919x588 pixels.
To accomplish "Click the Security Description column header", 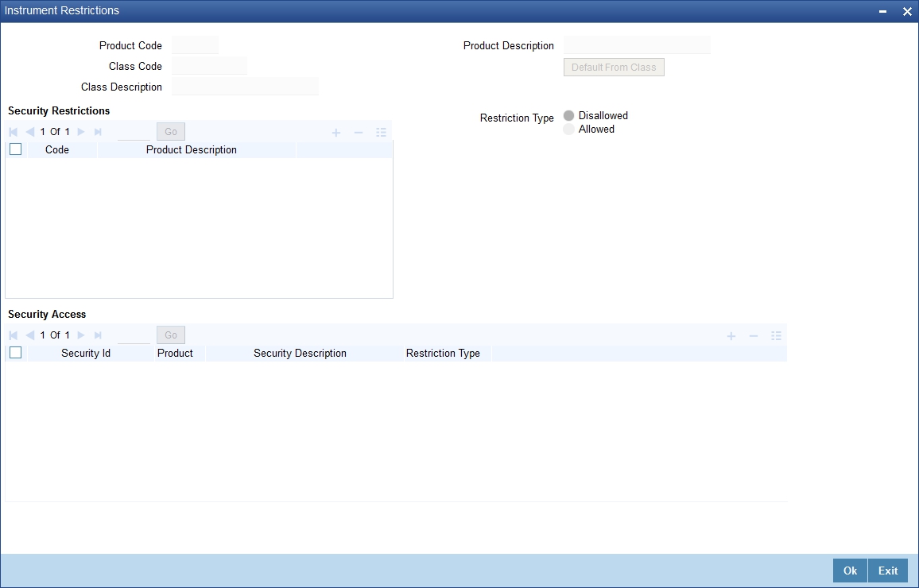I will [300, 353].
